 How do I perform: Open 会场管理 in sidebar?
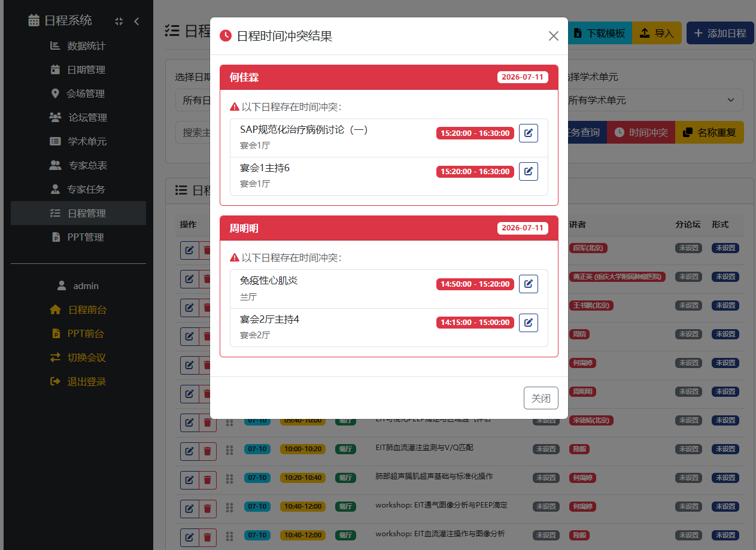78,93
